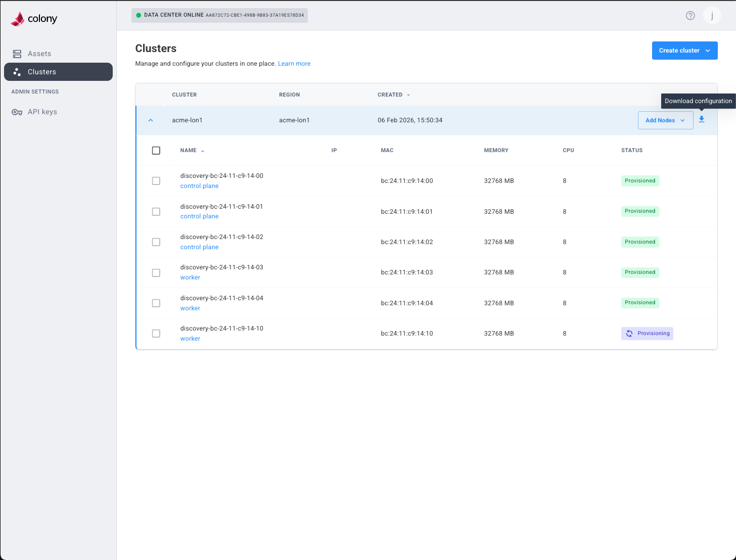
Task: Open the Add Nodes dropdown
Action: tap(665, 120)
